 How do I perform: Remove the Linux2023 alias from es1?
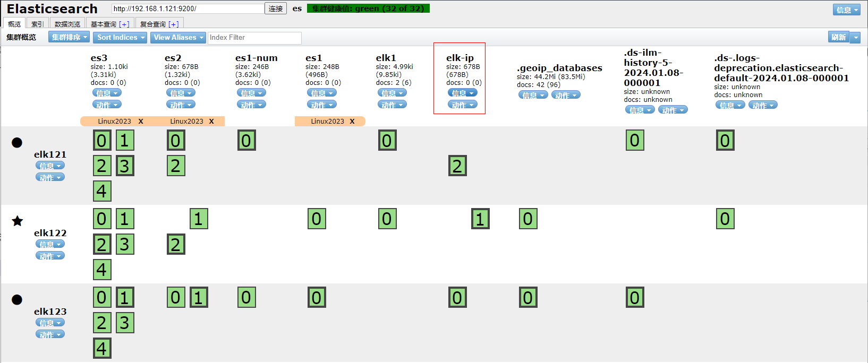click(x=352, y=122)
